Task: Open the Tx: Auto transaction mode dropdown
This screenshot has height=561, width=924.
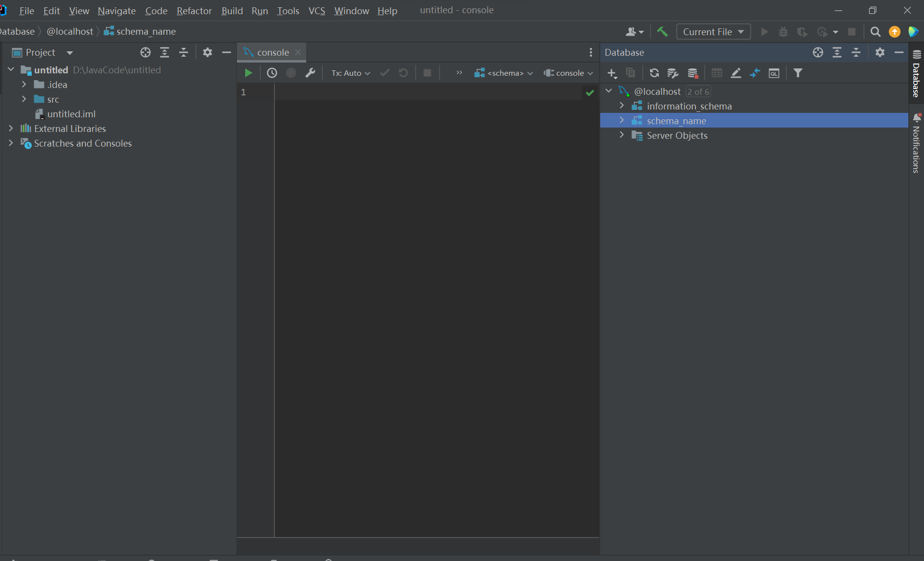Action: (x=351, y=73)
